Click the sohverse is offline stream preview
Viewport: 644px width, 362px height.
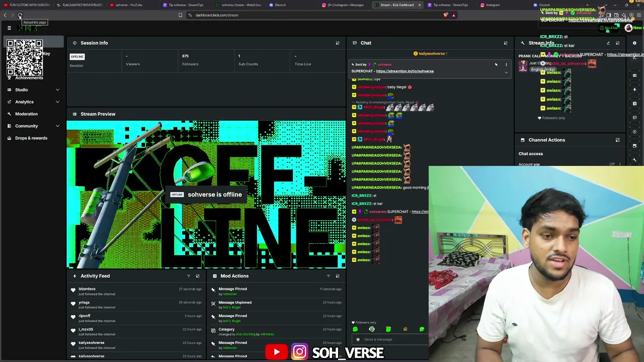206,195
